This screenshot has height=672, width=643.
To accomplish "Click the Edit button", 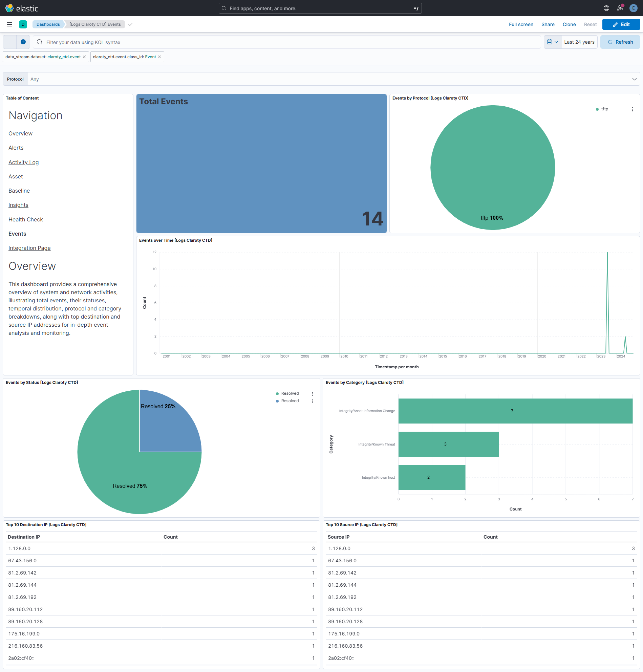I will click(x=621, y=24).
